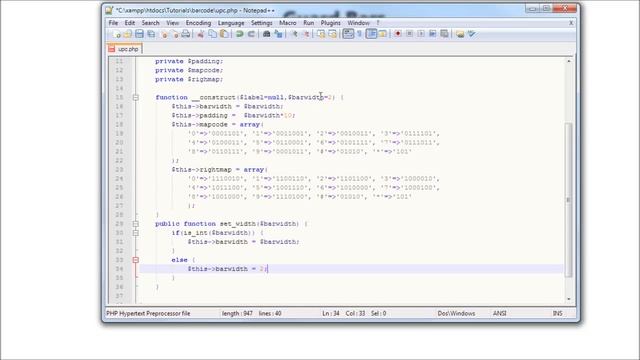Toggle word wrap in the toolbar
The width and height of the screenshot is (640, 360).
(x=348, y=34)
